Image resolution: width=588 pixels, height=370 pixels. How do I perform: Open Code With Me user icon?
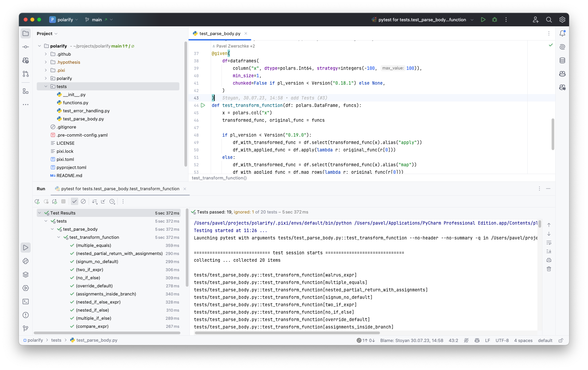(x=536, y=20)
